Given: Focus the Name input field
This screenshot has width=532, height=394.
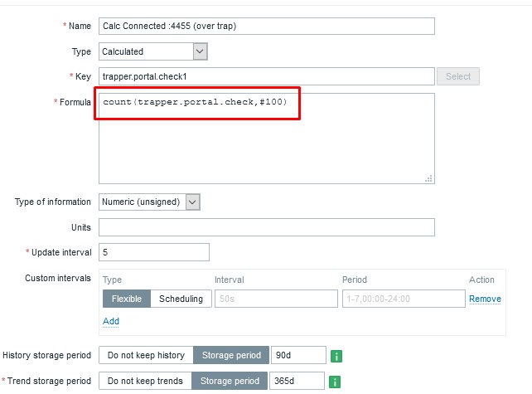Looking at the screenshot, I should pos(267,27).
